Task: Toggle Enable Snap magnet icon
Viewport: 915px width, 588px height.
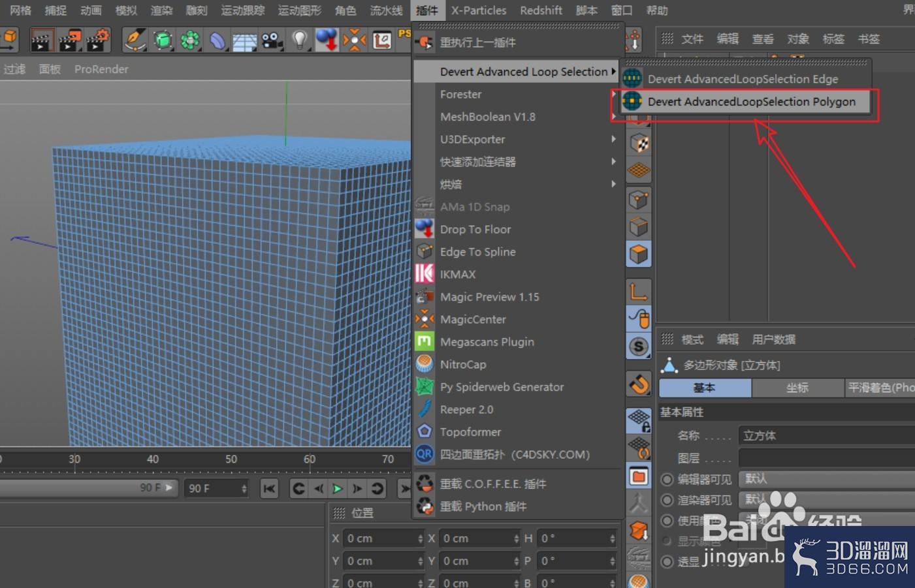Action: tap(639, 384)
